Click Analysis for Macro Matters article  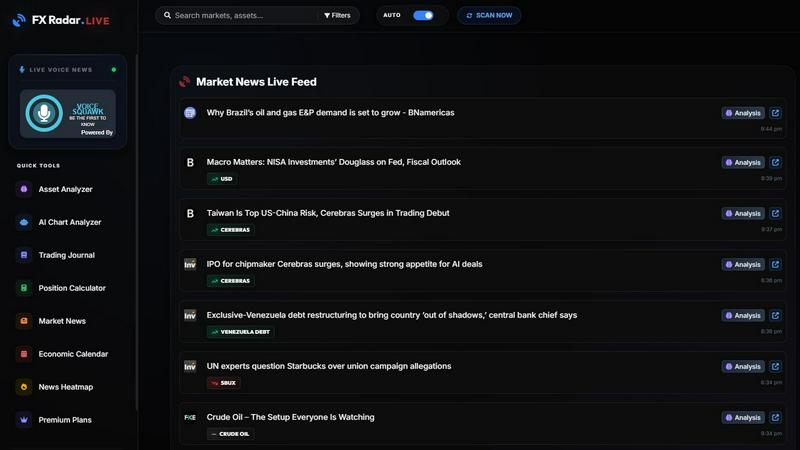click(743, 162)
